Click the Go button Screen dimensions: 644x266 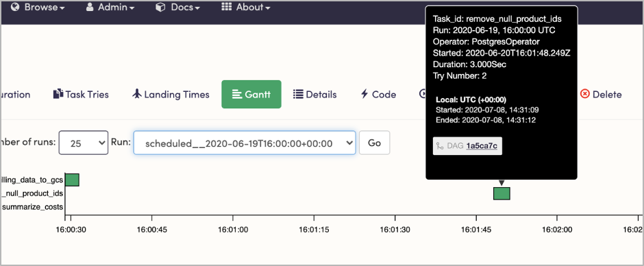click(x=374, y=143)
